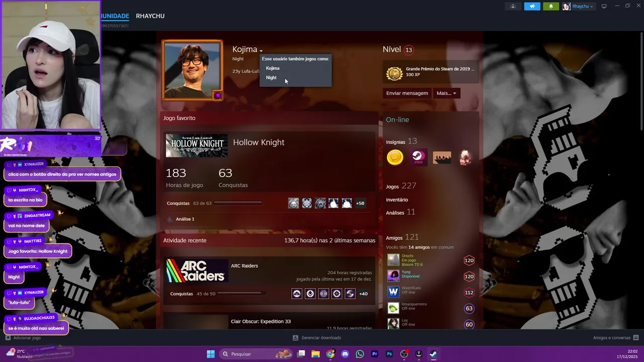The width and height of the screenshot is (644, 362).
Task: Select 'Kojima' in previous names list
Action: (273, 68)
